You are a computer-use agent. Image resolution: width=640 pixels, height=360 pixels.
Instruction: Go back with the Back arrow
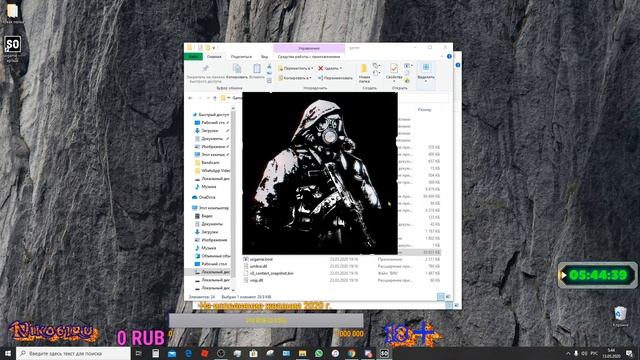click(x=191, y=98)
